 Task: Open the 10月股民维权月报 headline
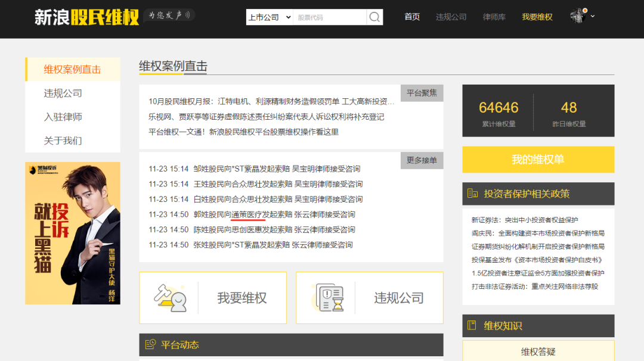pyautogui.click(x=271, y=101)
